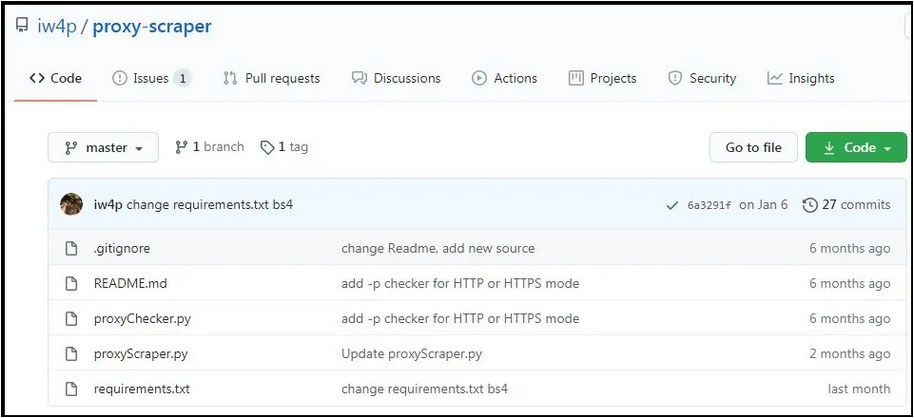Viewport: 914px width, 418px height.
Task: Click the file icon beside README.md
Action: click(x=71, y=283)
